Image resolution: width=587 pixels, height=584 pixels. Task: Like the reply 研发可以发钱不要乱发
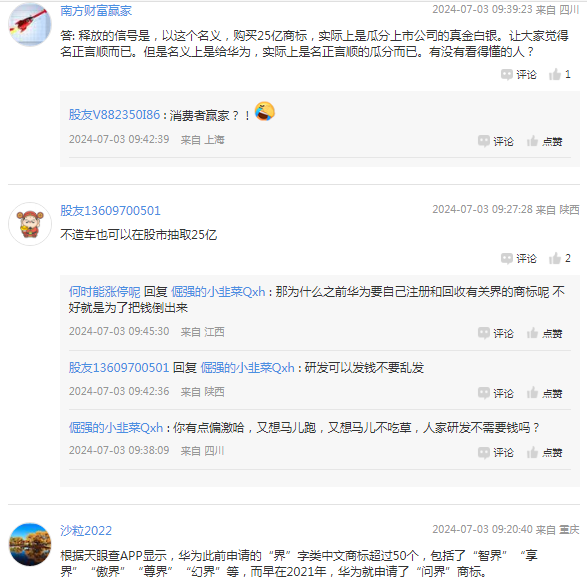pyautogui.click(x=544, y=393)
